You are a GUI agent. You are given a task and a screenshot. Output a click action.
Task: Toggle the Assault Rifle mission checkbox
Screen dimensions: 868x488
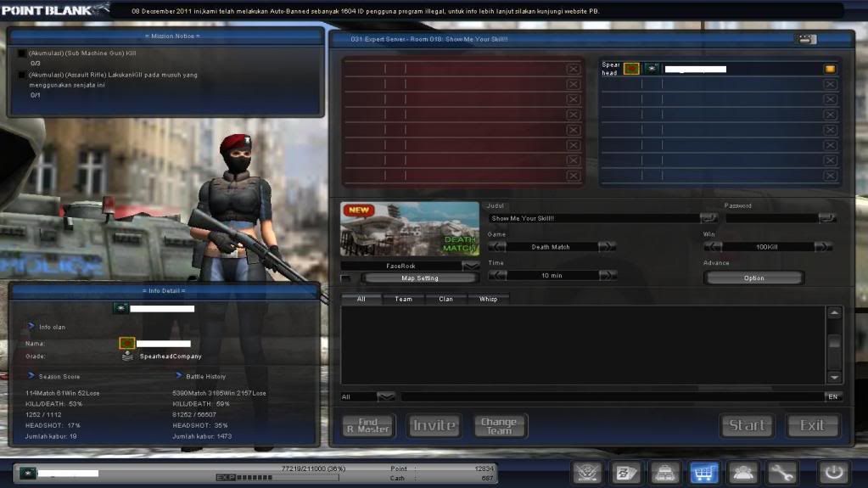point(22,75)
